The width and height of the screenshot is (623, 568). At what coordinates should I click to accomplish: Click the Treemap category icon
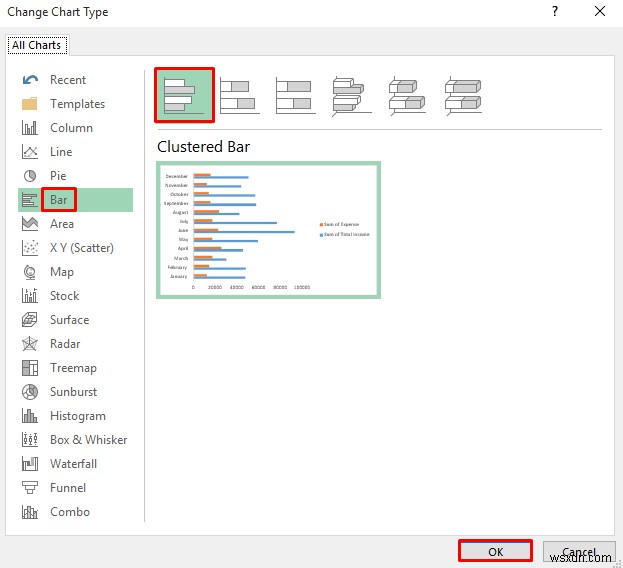[30, 368]
